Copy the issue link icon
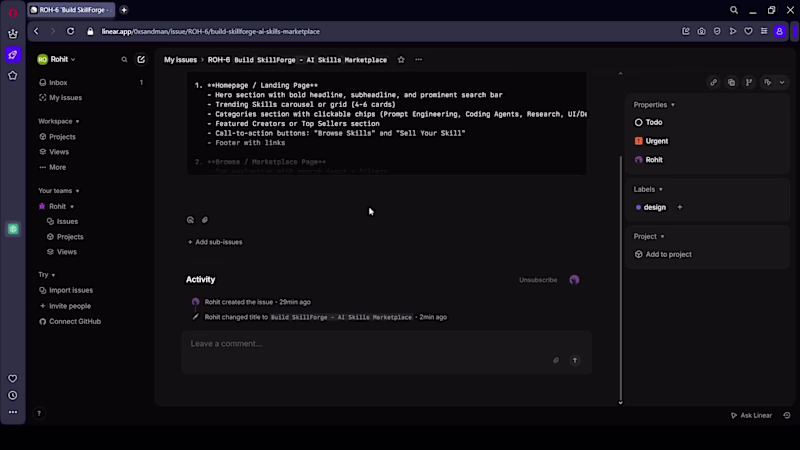The width and height of the screenshot is (800, 450). [713, 82]
